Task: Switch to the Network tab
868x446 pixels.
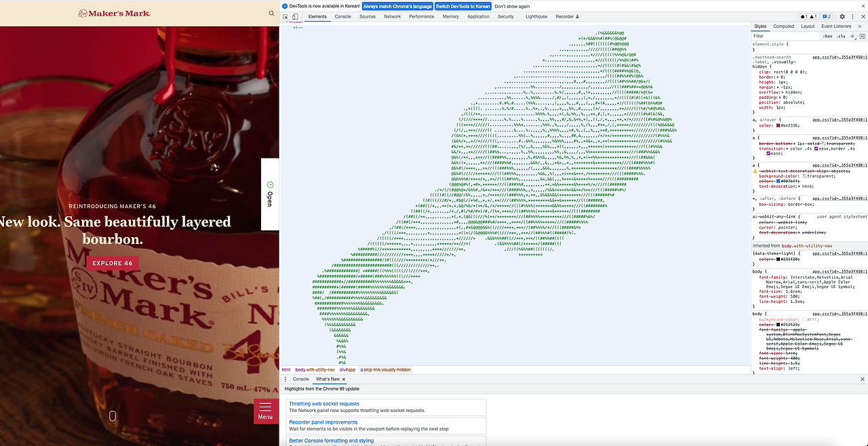Action: (x=392, y=16)
